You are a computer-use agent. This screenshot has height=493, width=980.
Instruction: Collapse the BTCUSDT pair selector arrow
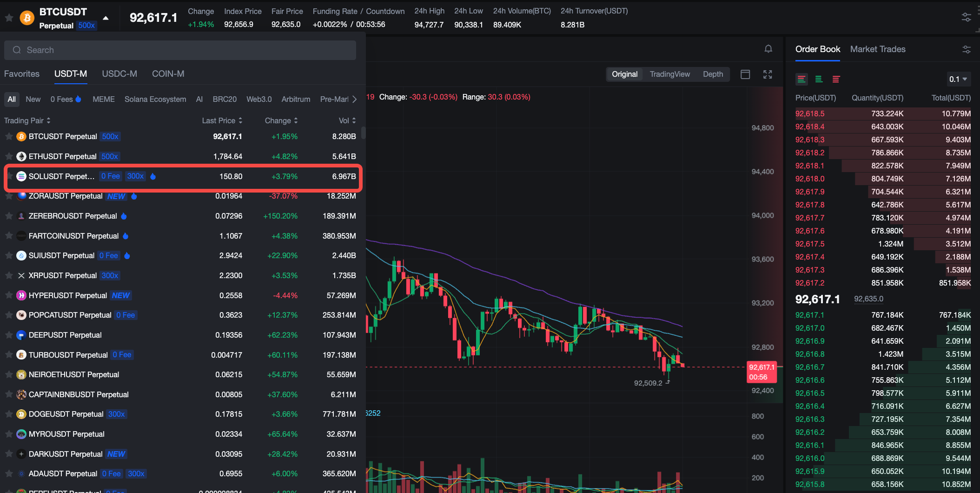(106, 18)
